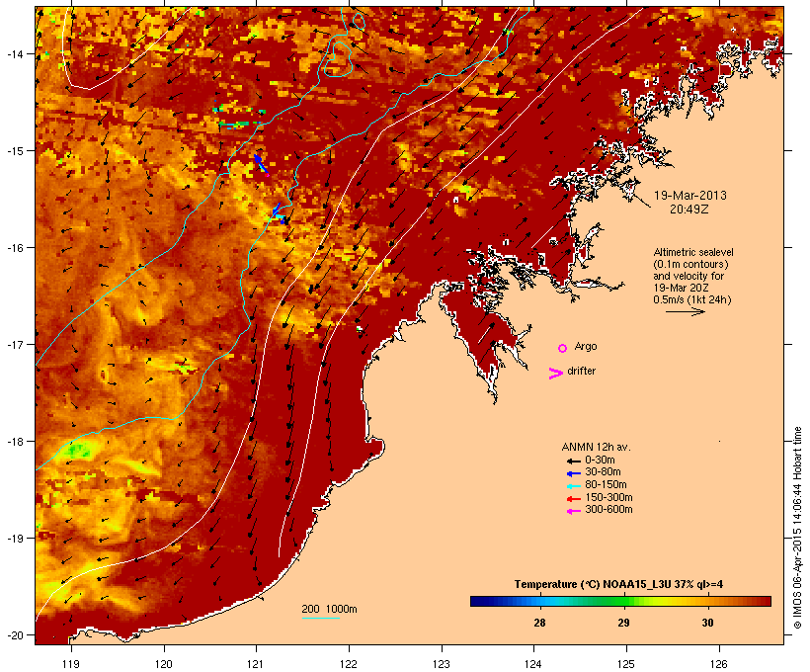This screenshot has height=672, width=810.
Task: Click the blue 30-80m legend arrow
Action: tap(574, 473)
